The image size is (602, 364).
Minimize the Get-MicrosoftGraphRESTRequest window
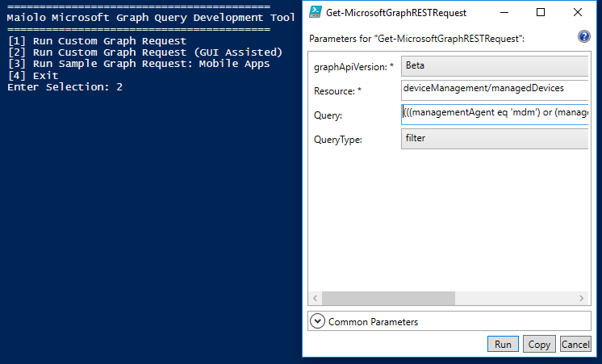(x=504, y=13)
